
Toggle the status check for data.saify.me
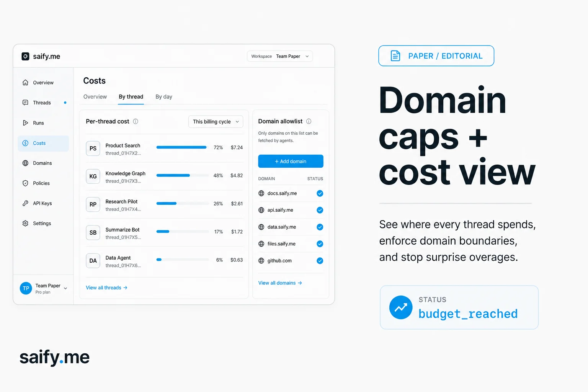click(320, 227)
